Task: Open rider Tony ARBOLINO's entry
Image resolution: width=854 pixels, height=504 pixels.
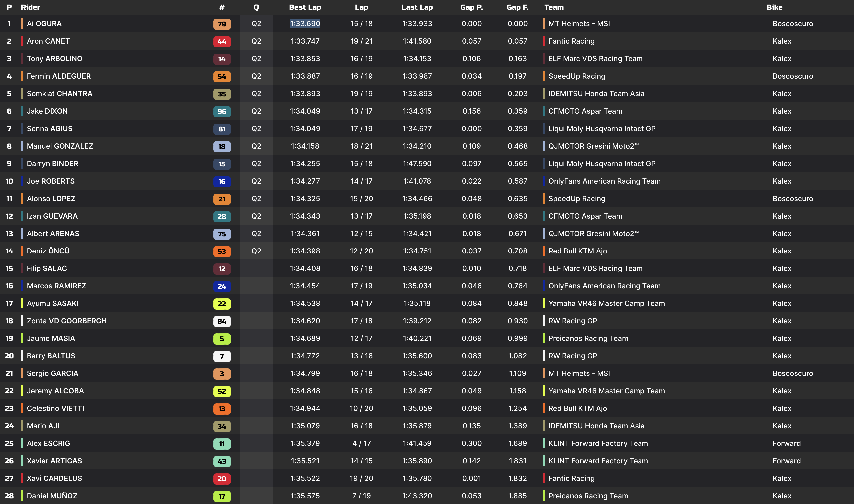Action: [x=54, y=59]
